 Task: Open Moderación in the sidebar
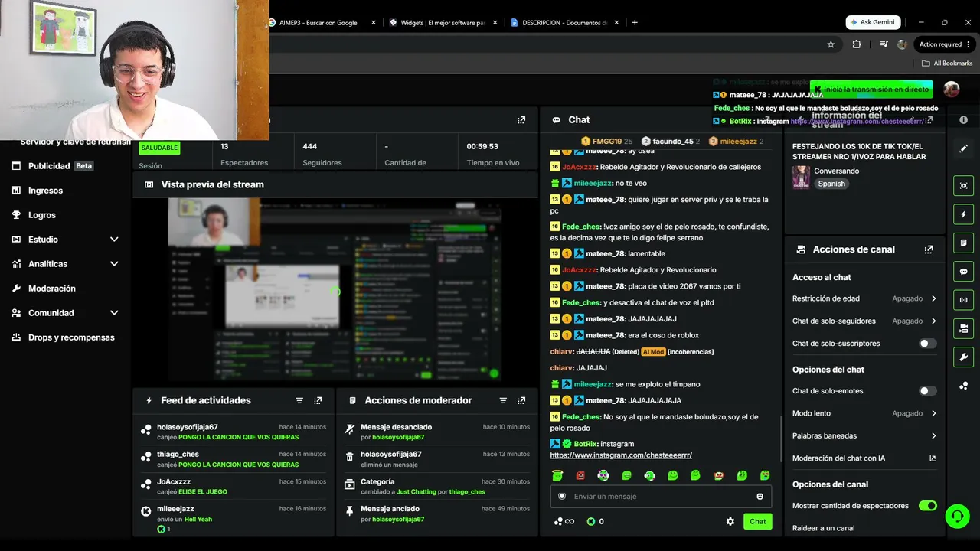coord(52,289)
